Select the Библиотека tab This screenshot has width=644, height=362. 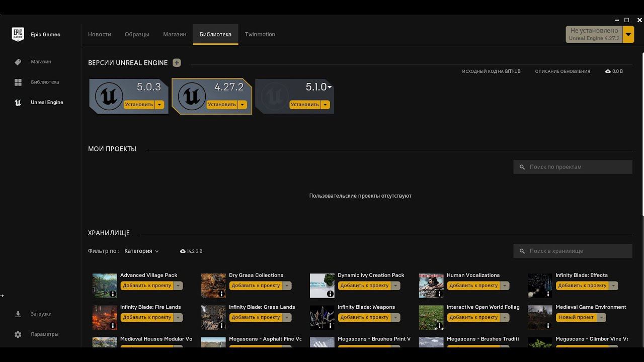pyautogui.click(x=215, y=34)
